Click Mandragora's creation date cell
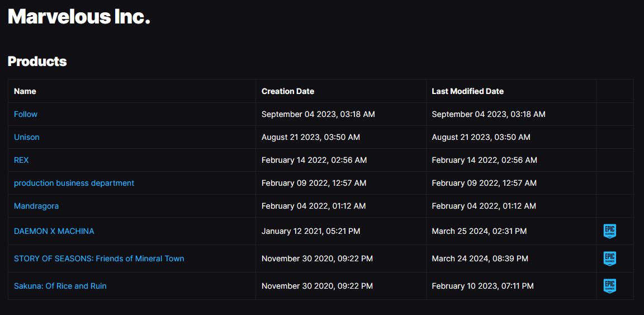 click(x=314, y=206)
